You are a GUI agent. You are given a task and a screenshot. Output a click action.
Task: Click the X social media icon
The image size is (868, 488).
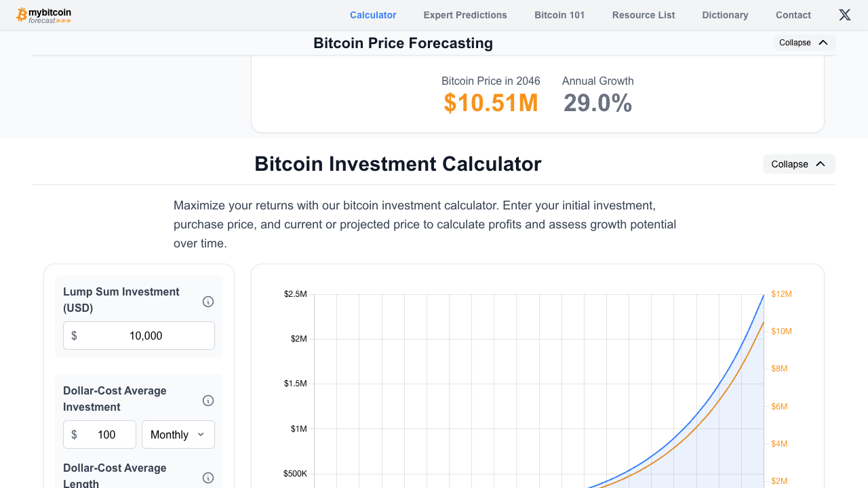tap(844, 14)
